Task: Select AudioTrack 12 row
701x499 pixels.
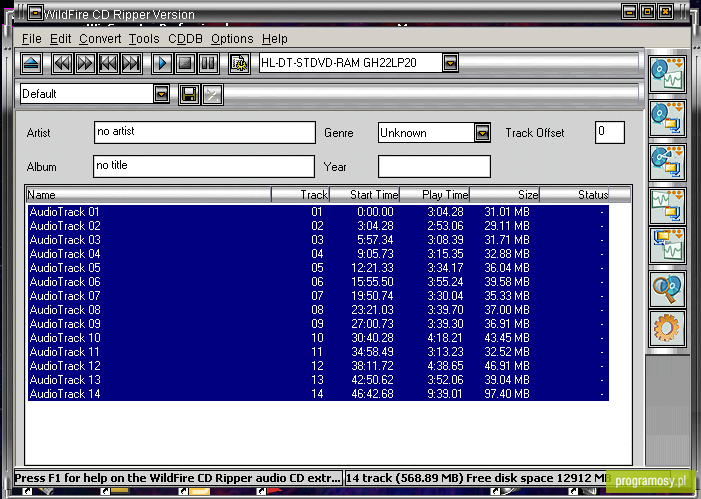Action: pyautogui.click(x=318, y=366)
